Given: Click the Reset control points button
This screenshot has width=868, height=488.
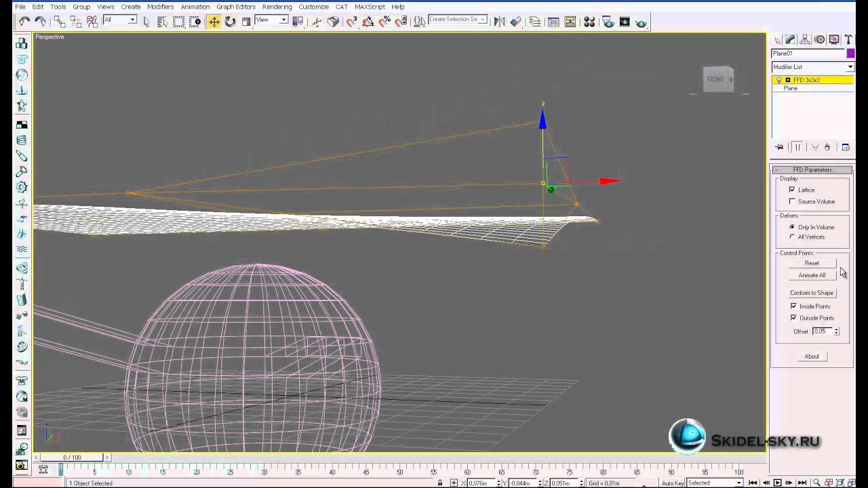Looking at the screenshot, I should click(x=812, y=263).
